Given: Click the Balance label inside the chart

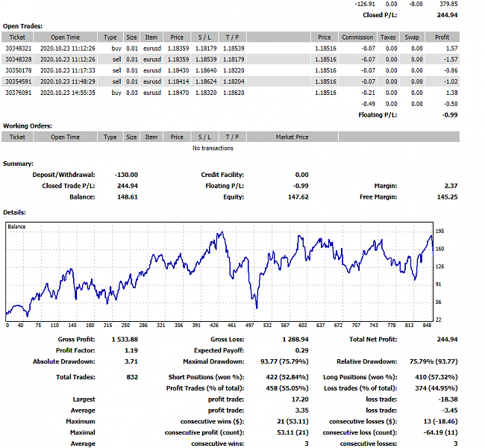Looking at the screenshot, I should [x=16, y=227].
